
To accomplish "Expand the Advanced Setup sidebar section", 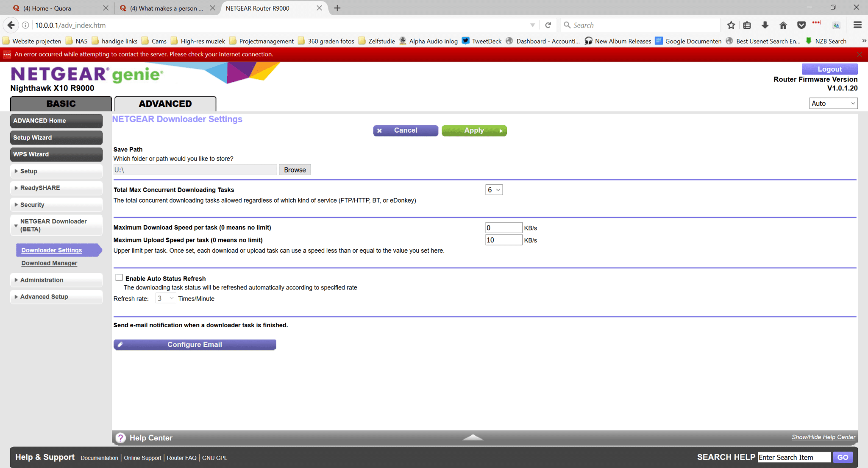I will [x=56, y=297].
